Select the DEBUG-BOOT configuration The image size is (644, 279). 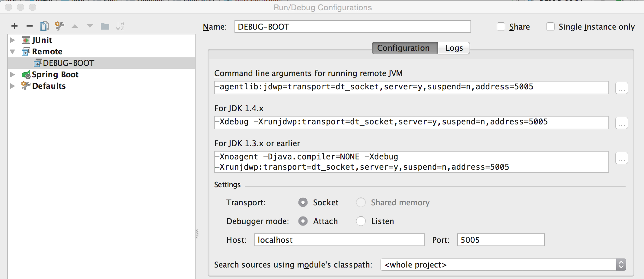coord(68,63)
